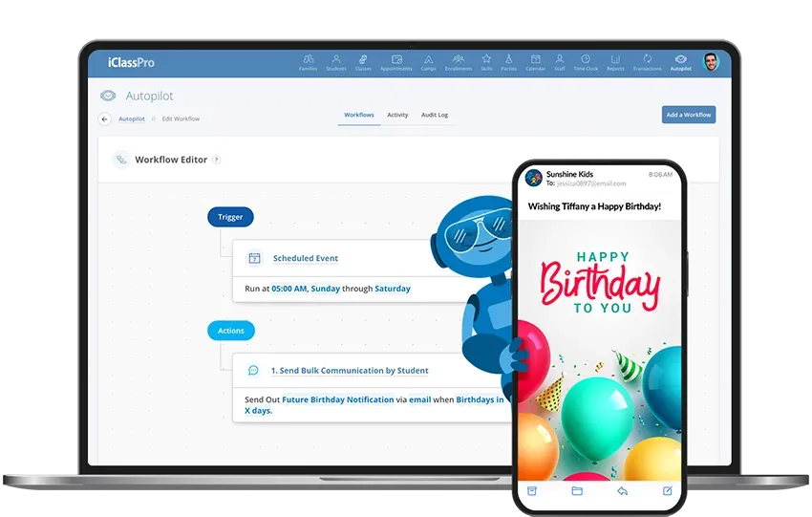Change the 05:00 AM run time
The height and width of the screenshot is (517, 812).
(x=288, y=289)
